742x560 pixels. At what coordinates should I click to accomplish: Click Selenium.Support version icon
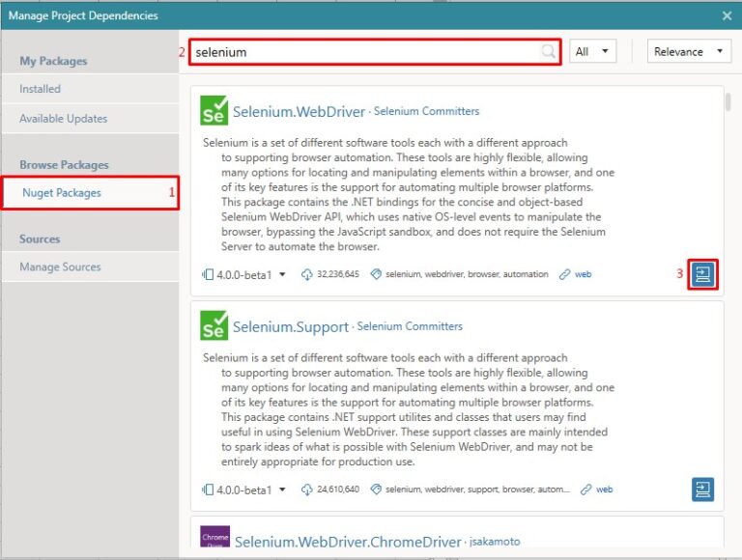pyautogui.click(x=208, y=490)
